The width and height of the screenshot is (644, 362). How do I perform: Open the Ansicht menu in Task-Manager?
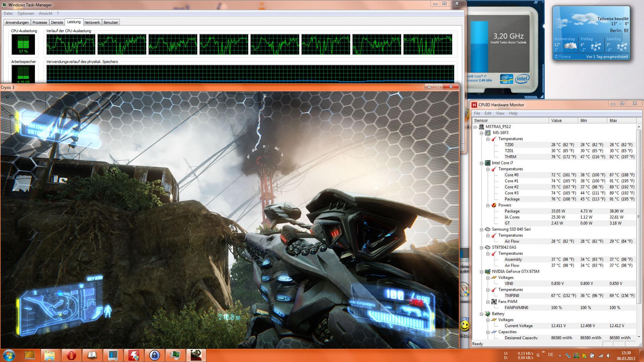click(46, 13)
